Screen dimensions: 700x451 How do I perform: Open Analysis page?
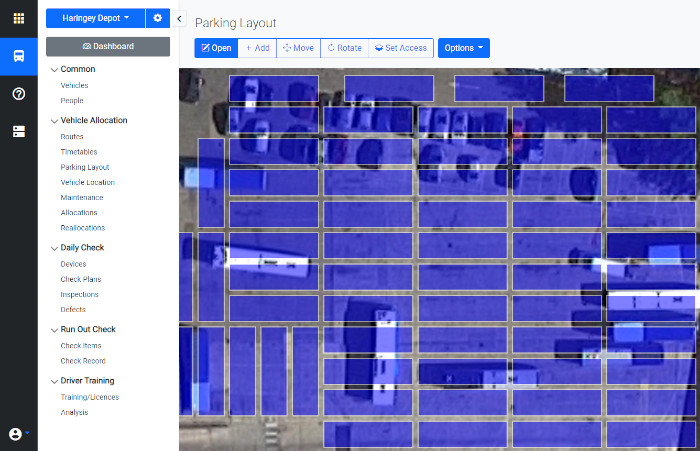pyautogui.click(x=74, y=412)
